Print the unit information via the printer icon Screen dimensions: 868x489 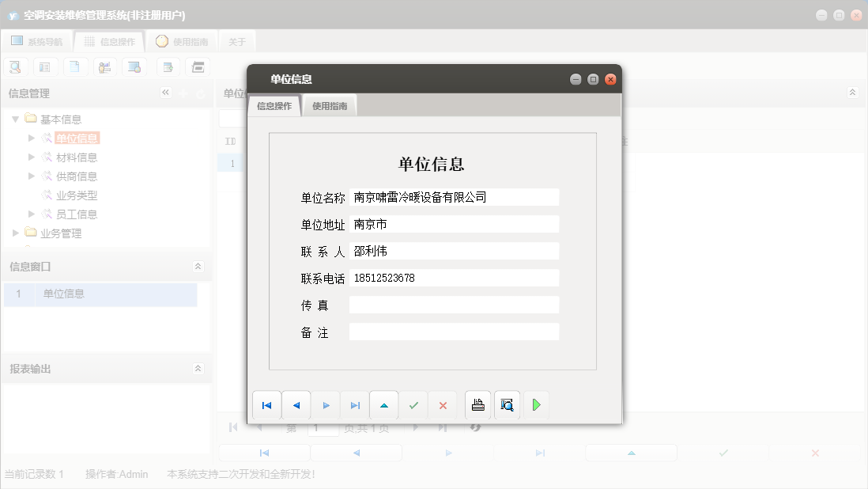[477, 404]
